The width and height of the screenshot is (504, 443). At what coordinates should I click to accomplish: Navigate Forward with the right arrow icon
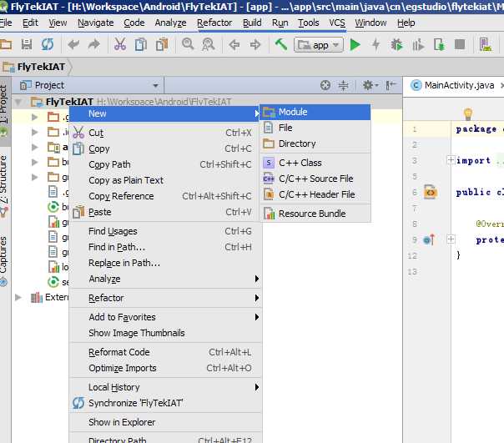(x=255, y=45)
